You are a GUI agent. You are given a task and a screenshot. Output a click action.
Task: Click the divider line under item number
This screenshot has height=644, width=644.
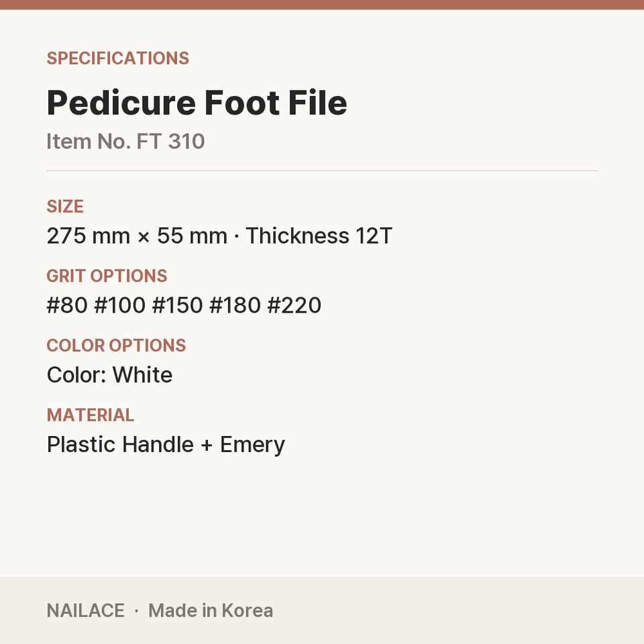(x=322, y=170)
